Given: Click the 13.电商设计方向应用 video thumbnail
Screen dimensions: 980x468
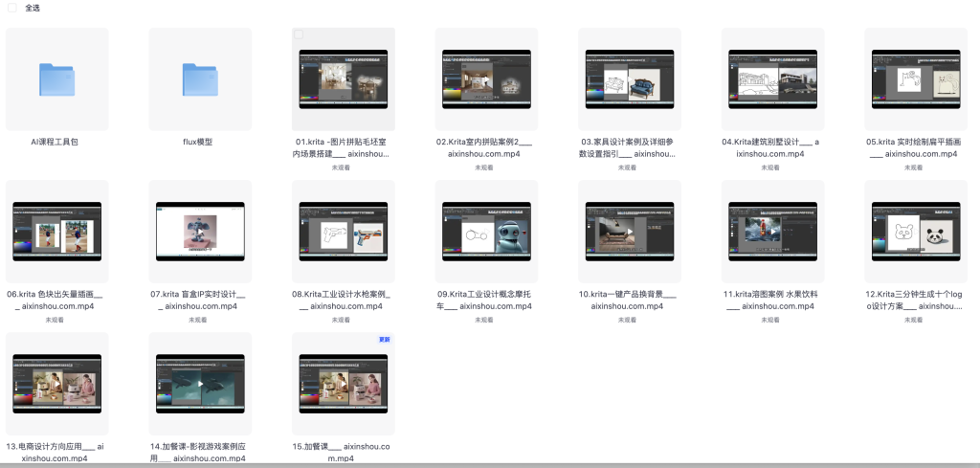Looking at the screenshot, I should tap(57, 384).
